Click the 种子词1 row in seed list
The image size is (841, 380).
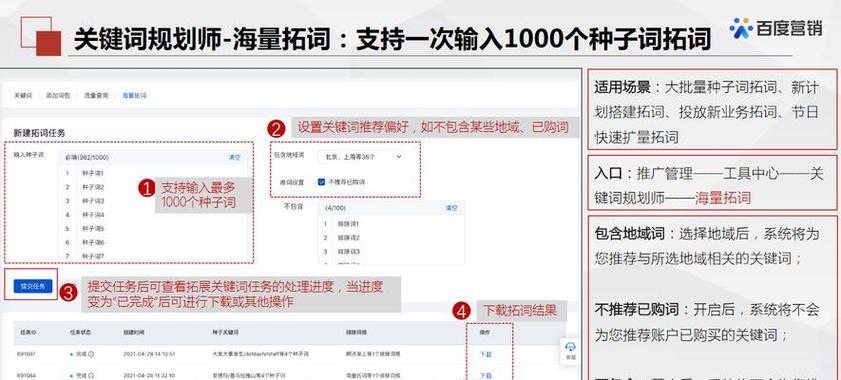click(x=154, y=173)
